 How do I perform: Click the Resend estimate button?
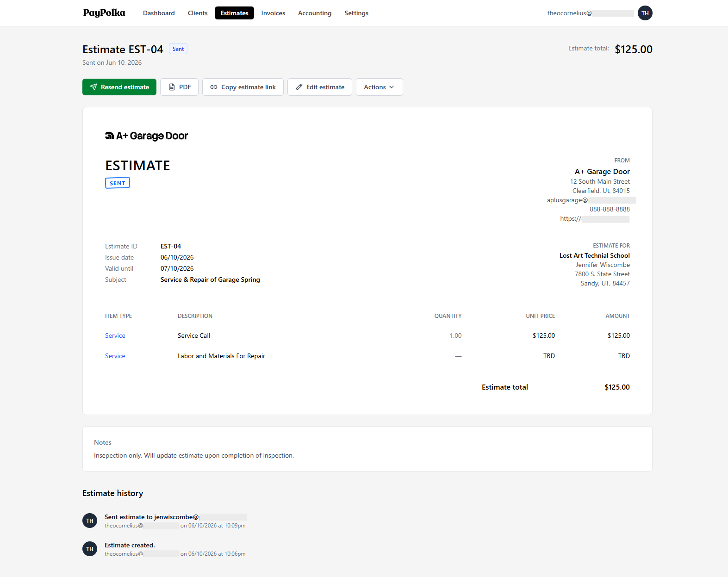119,87
